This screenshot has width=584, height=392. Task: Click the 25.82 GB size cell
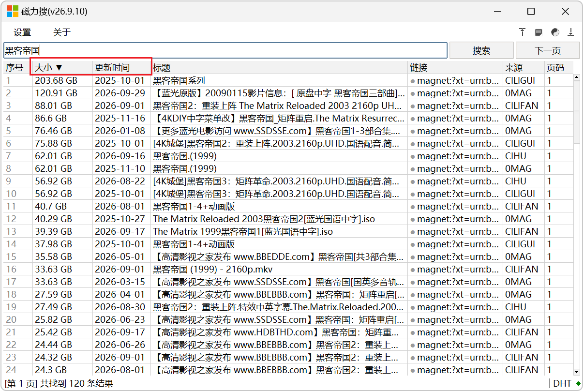53,319
